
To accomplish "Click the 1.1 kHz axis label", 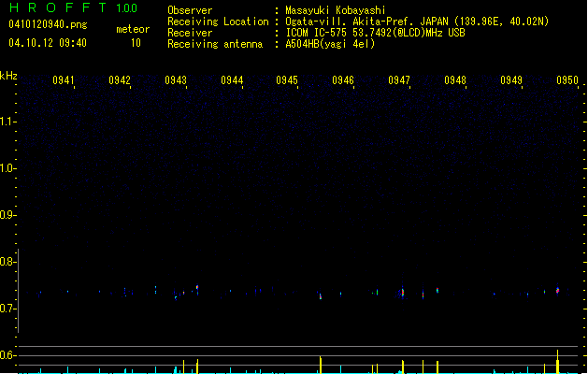I will (x=7, y=122).
